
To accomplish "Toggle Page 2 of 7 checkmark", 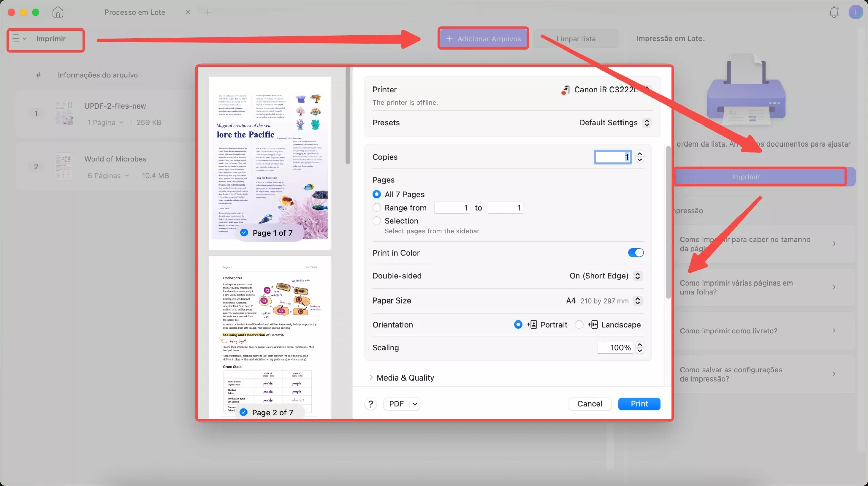I will click(243, 412).
